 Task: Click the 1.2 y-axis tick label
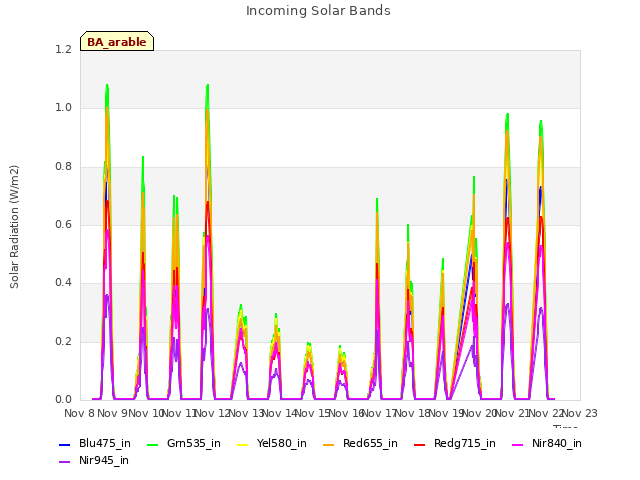(x=63, y=49)
